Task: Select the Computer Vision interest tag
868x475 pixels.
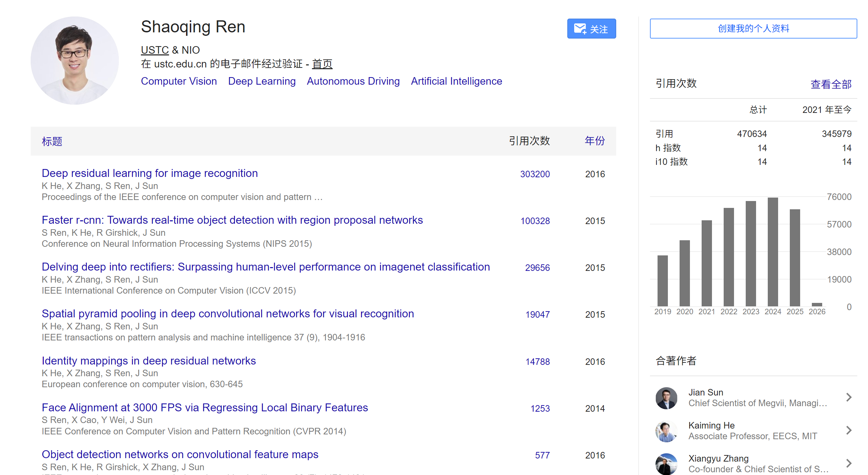Action: 179,81
